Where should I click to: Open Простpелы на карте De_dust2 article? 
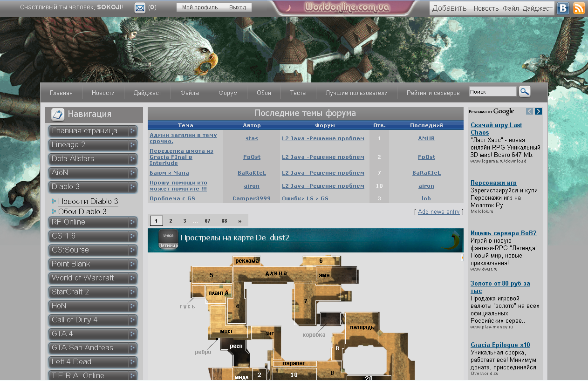tap(235, 238)
